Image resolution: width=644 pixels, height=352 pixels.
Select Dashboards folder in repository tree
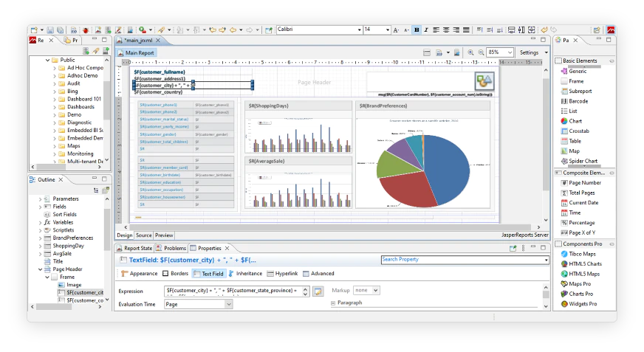click(76, 107)
